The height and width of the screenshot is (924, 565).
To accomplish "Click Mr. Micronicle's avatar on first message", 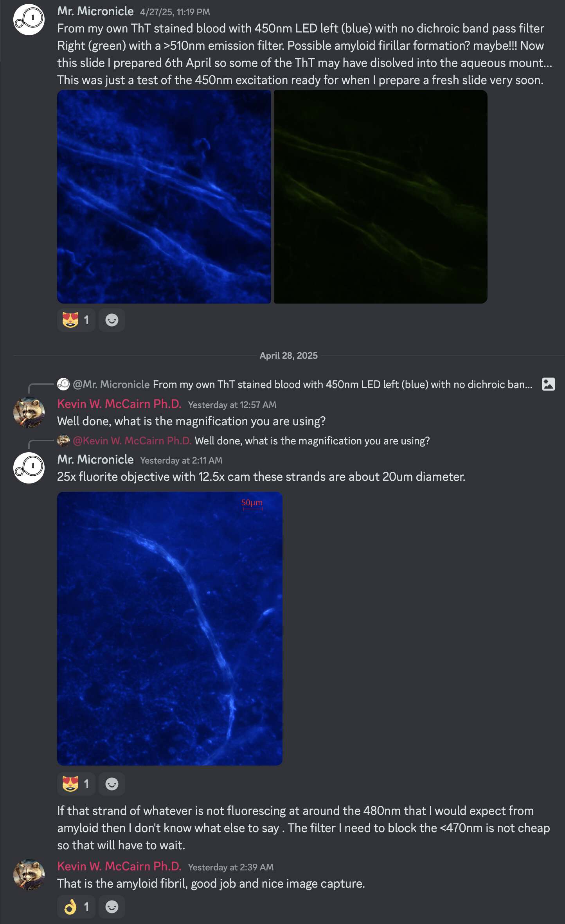I will pos(29,20).
